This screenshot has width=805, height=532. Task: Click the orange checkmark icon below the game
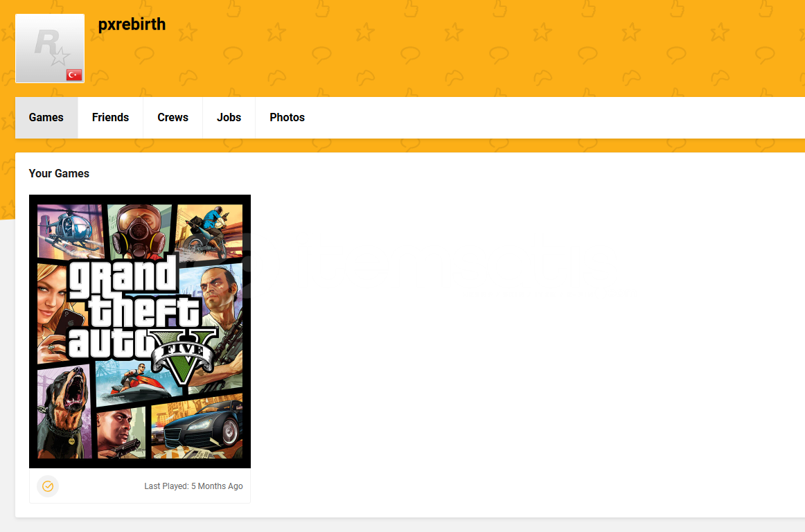[x=48, y=486]
